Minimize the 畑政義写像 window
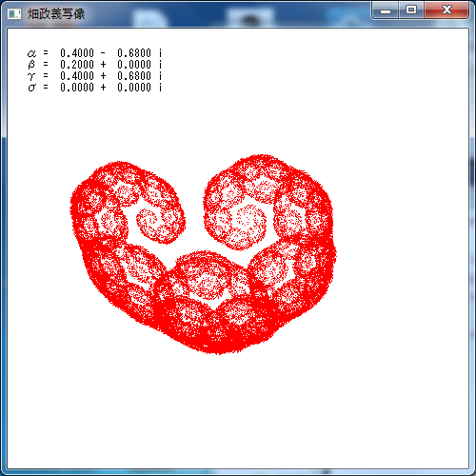476x476 pixels. pos(386,10)
